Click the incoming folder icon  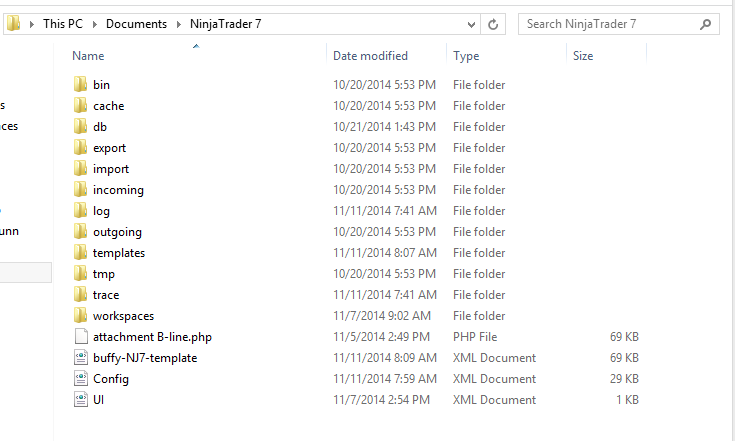click(81, 189)
